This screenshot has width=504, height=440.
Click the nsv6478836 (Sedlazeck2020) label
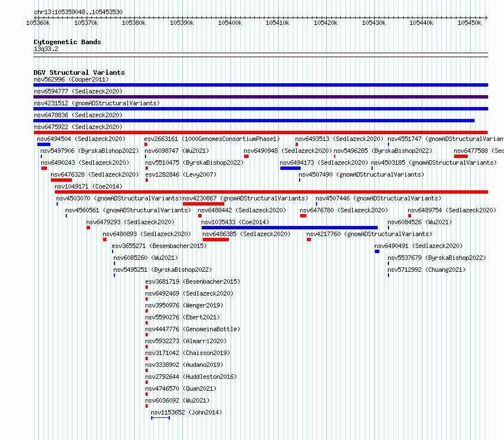78,115
